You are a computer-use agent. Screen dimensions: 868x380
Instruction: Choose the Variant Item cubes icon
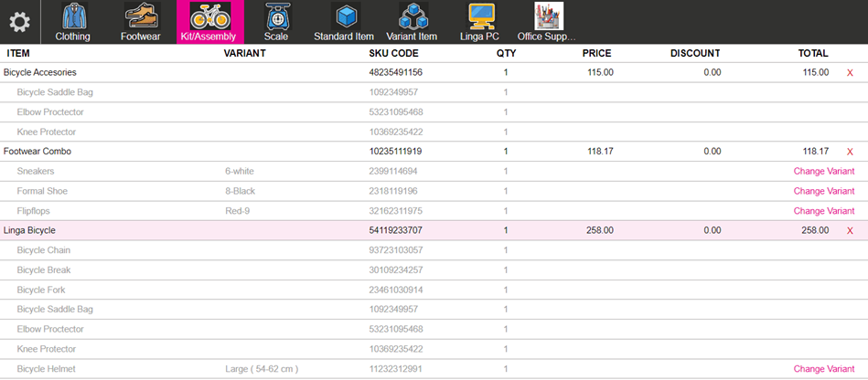[413, 16]
